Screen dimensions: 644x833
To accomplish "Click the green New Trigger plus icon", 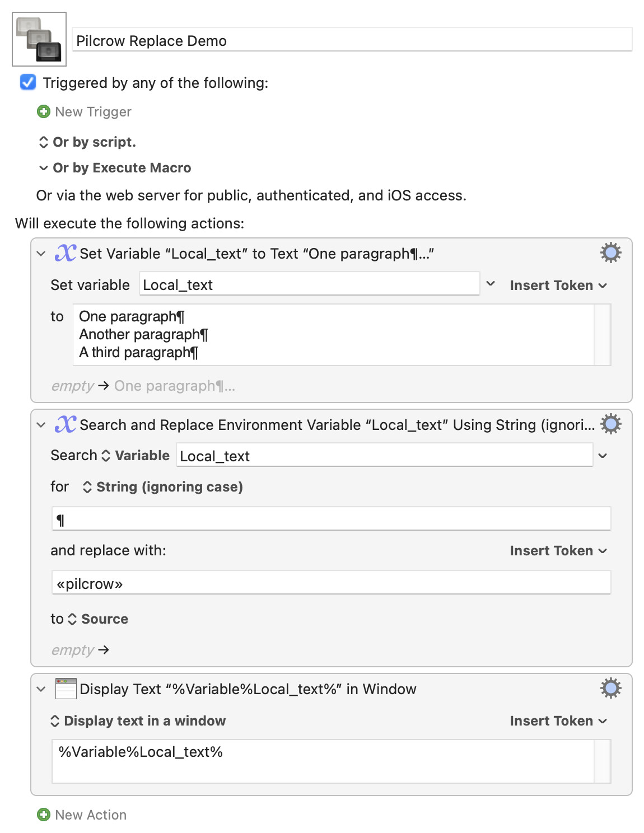I will (44, 112).
